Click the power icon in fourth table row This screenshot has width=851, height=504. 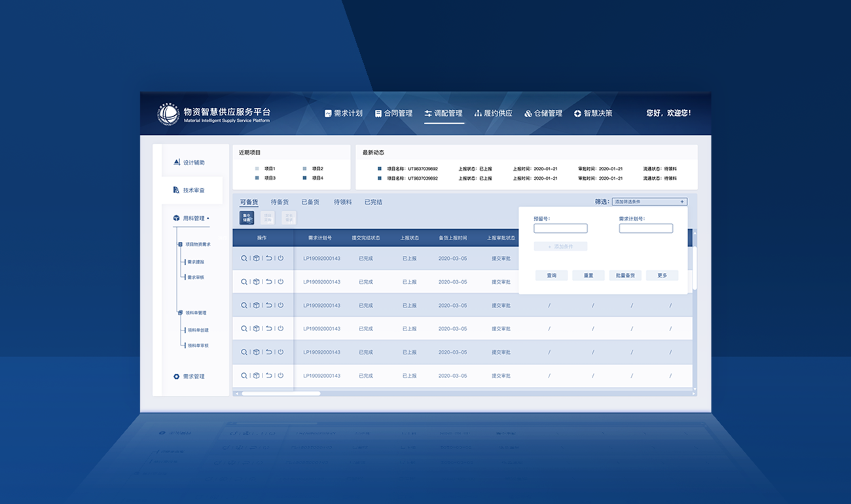281,329
